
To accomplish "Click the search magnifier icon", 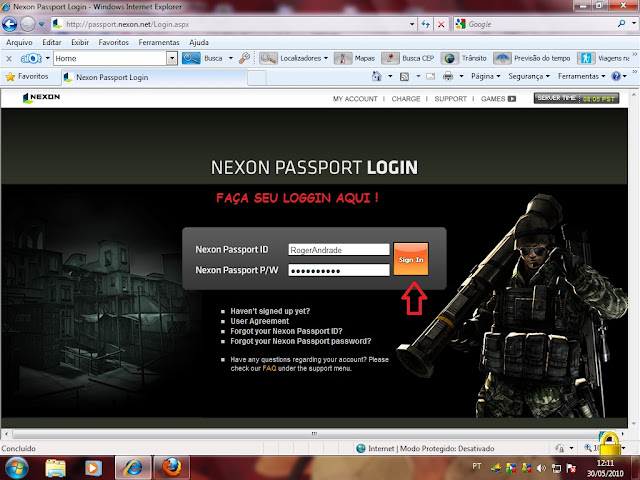I will pos(622,24).
